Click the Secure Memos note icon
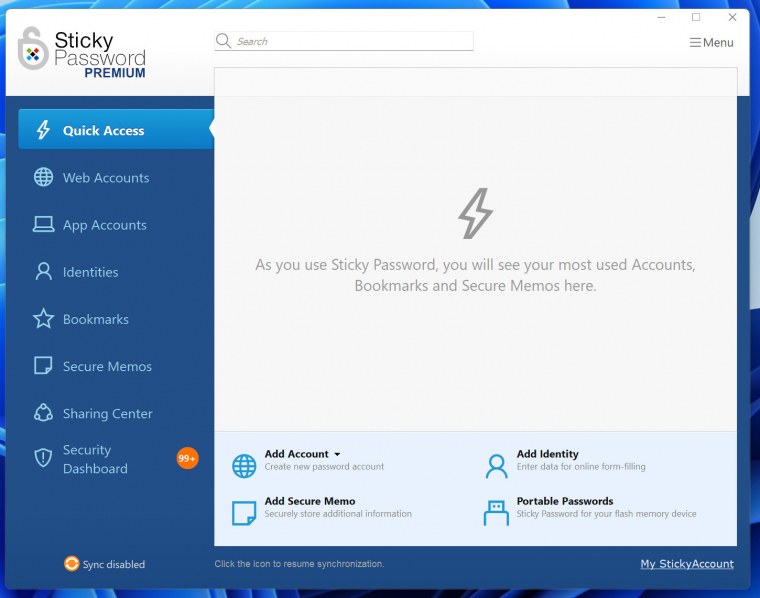The width and height of the screenshot is (760, 598). [43, 366]
